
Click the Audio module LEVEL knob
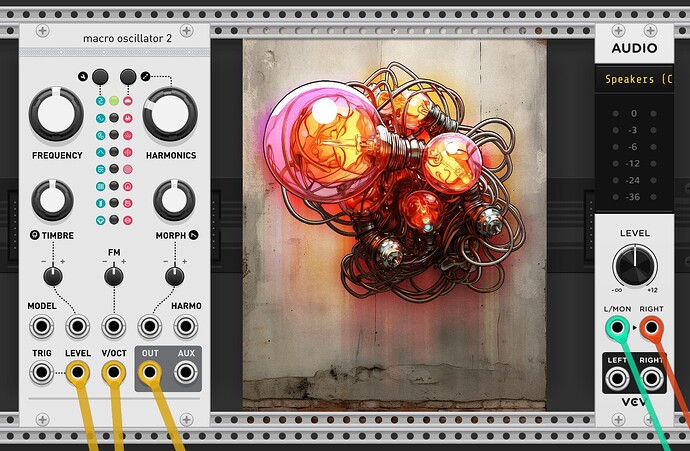632,264
